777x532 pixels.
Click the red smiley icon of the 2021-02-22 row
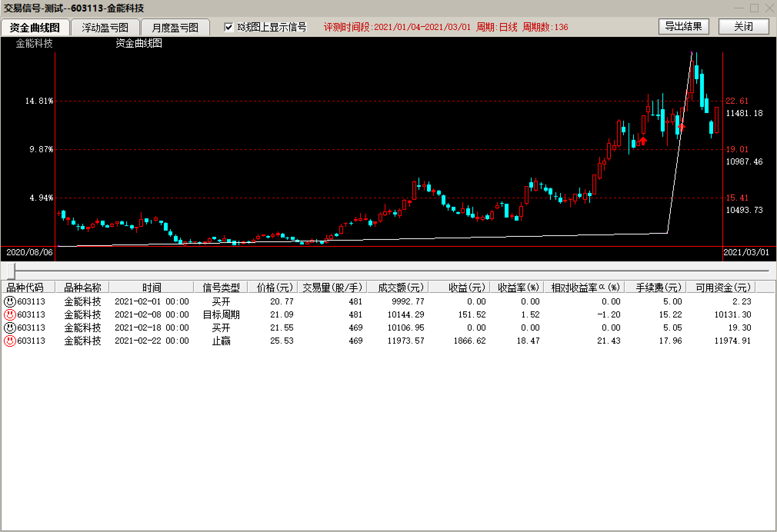[10, 341]
